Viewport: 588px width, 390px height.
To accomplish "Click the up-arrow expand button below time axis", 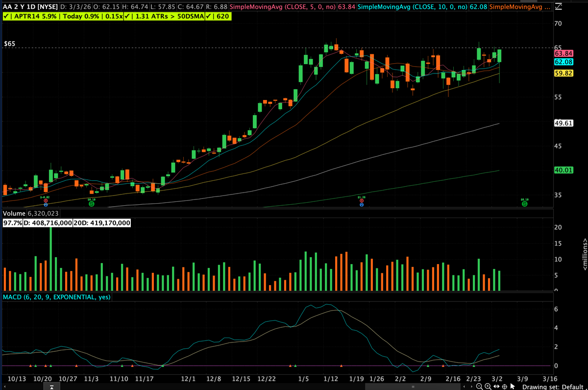I will (x=51, y=387).
